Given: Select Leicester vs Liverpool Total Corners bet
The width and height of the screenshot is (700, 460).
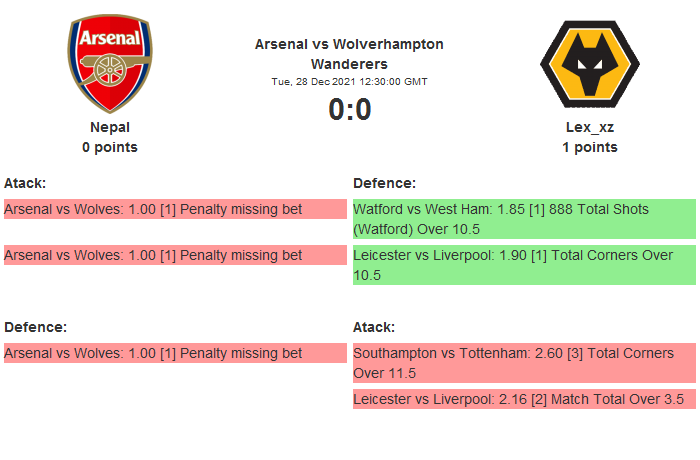Looking at the screenshot, I should pos(524,265).
